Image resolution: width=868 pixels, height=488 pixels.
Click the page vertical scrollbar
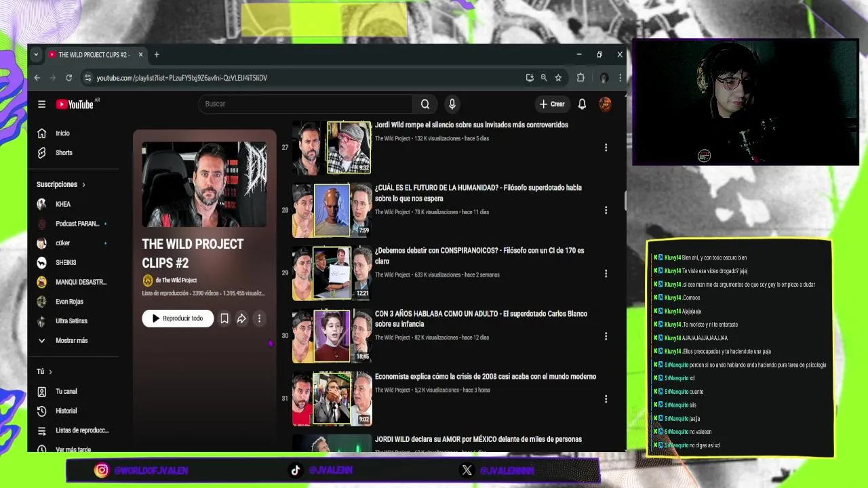(x=625, y=201)
